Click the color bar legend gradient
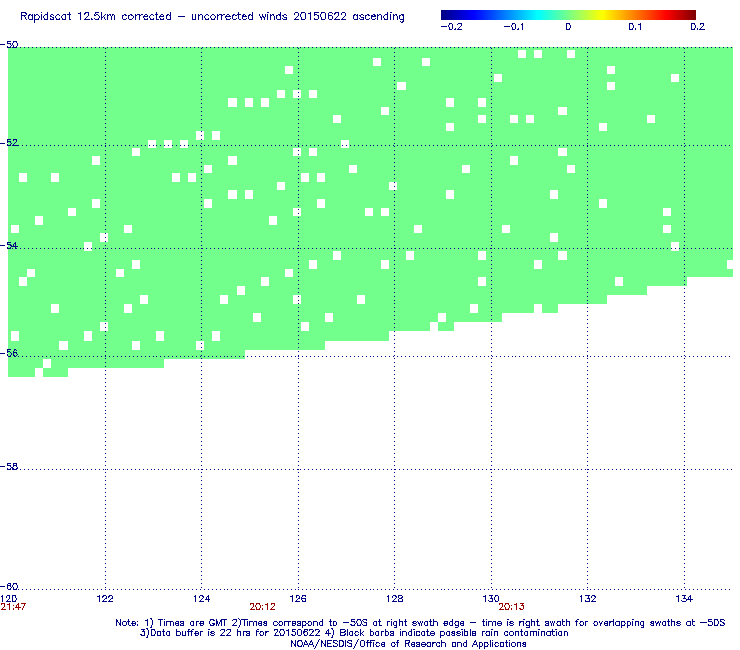This screenshot has height=650, width=740. [x=568, y=15]
